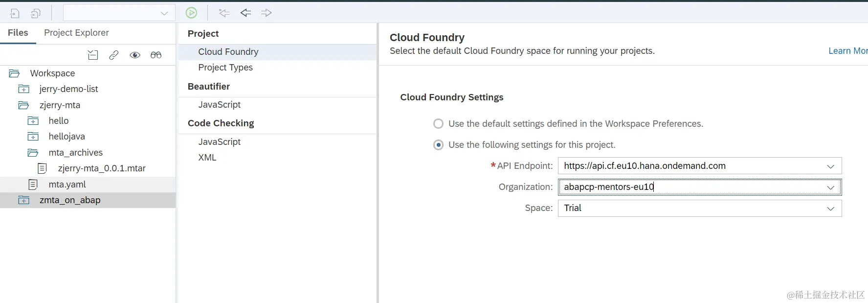
Task: Open the Learn More link
Action: click(847, 51)
